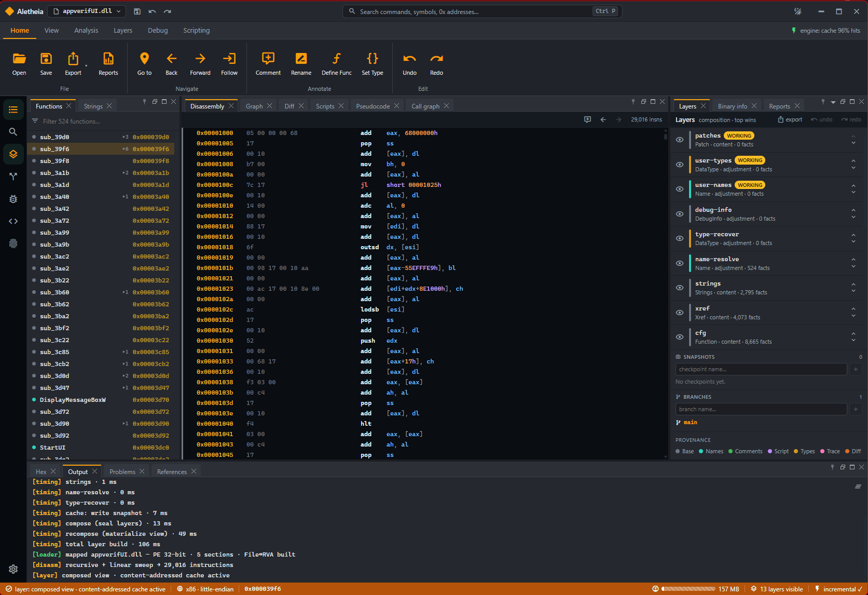Viewport: 868px width, 595px height.
Task: Switch to the Pseudocode tab
Action: [373, 106]
